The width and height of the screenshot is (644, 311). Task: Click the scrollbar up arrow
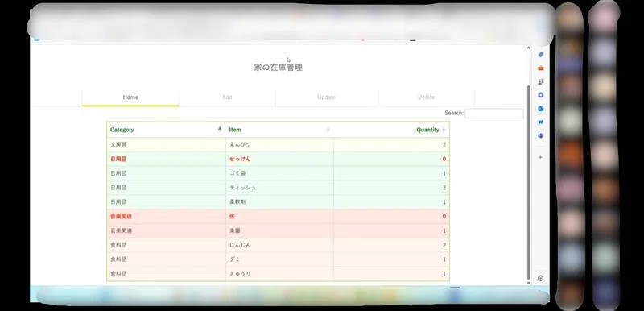click(529, 48)
